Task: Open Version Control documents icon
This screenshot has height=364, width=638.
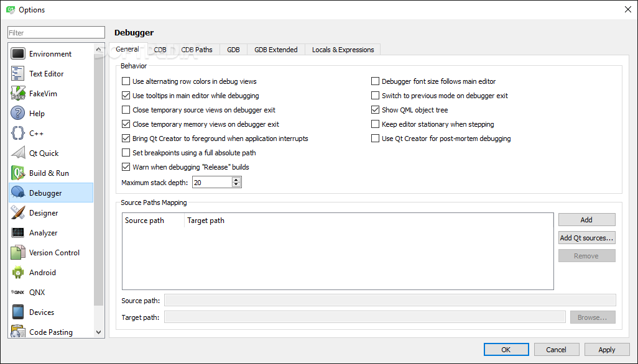Action: [18, 252]
